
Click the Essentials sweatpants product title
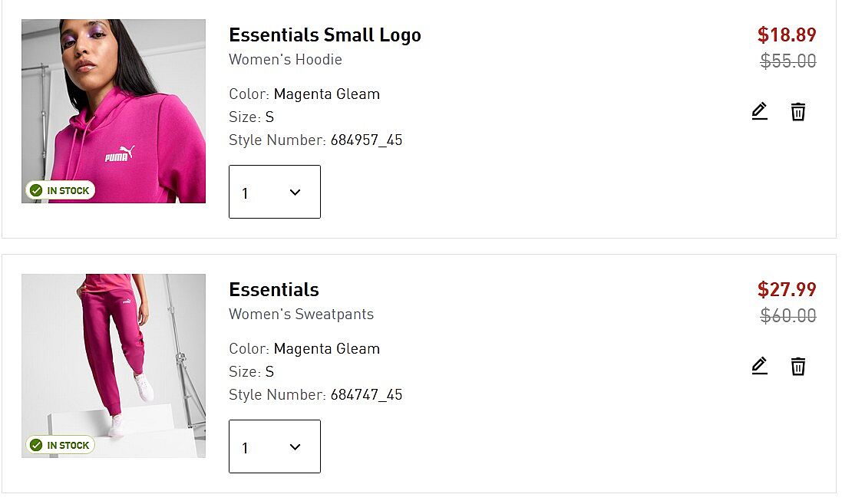pos(274,290)
